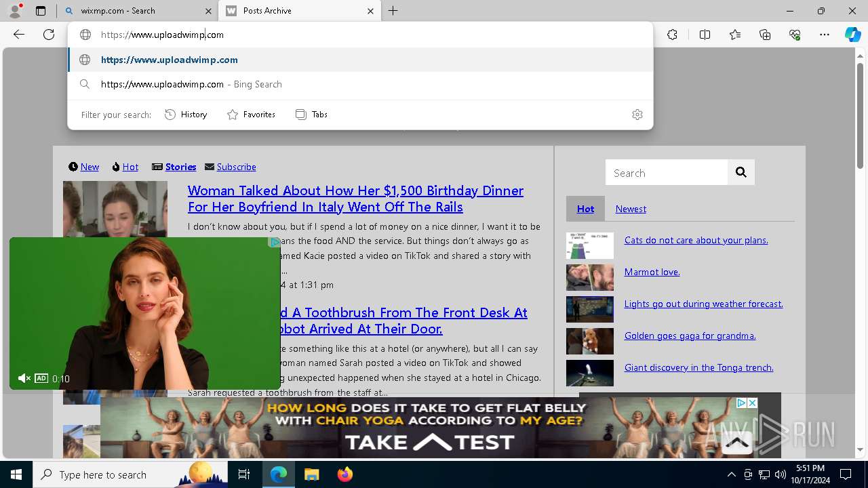
Task: Click the address bar URL field
Action: tap(360, 35)
